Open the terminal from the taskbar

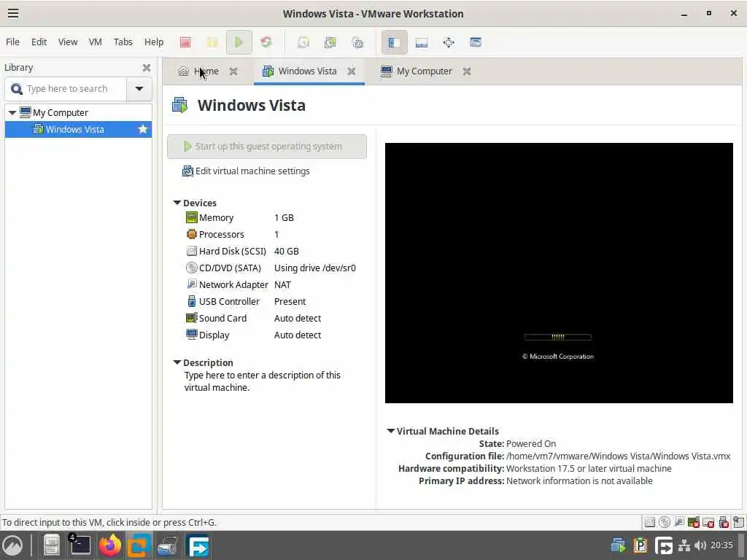(80, 545)
